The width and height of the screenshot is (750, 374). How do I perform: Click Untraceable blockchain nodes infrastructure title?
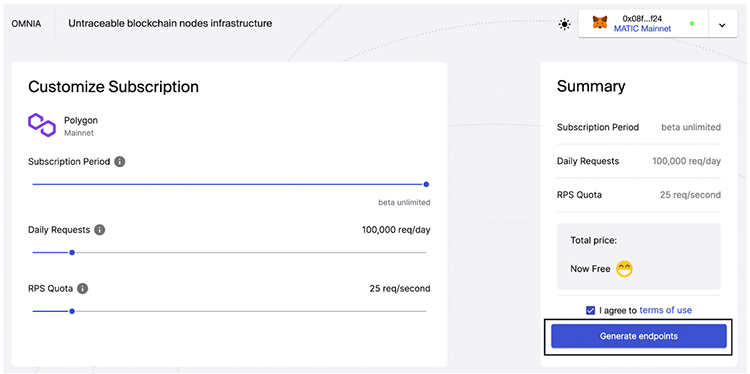point(170,23)
